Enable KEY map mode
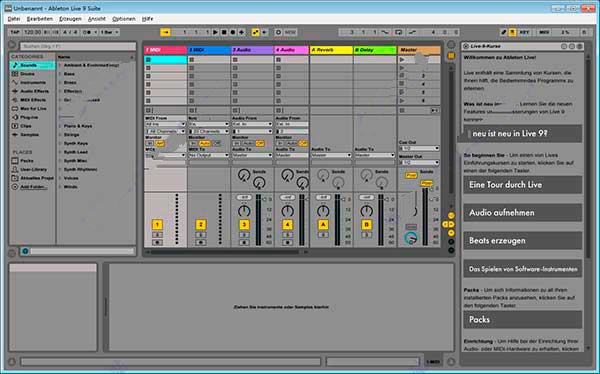This screenshot has height=374, width=600. point(524,33)
